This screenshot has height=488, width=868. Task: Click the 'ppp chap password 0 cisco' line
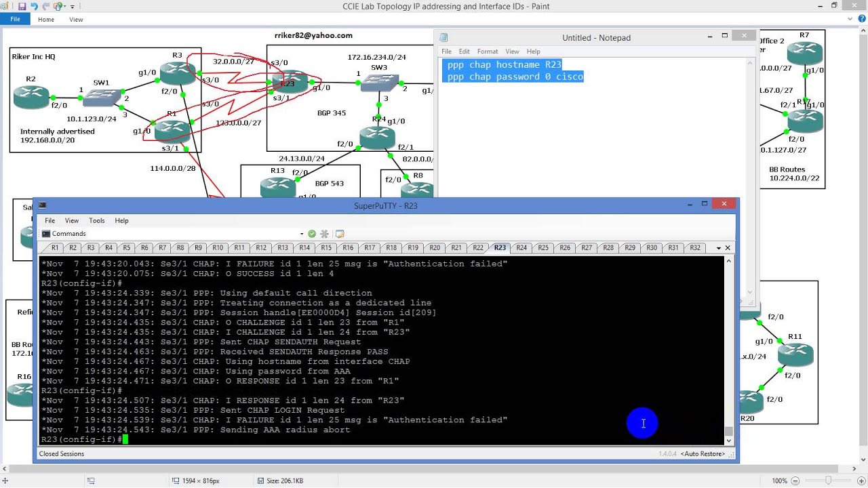coord(515,77)
